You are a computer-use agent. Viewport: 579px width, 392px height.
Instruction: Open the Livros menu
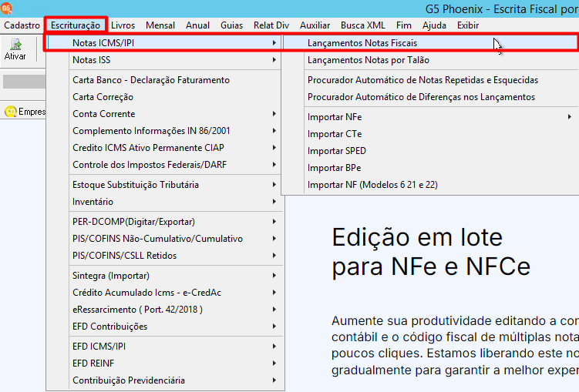pyautogui.click(x=123, y=25)
